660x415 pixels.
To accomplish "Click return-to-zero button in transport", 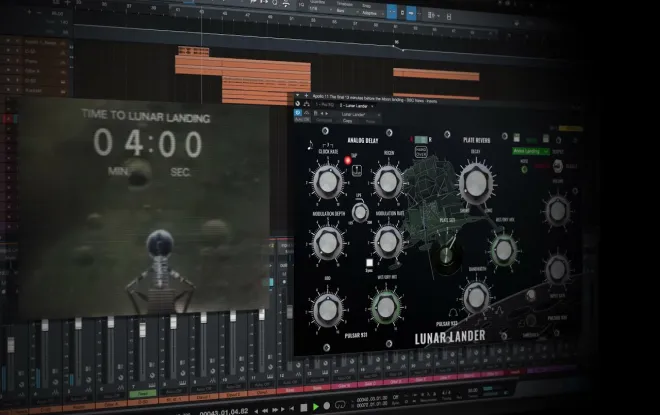I will [x=291, y=408].
